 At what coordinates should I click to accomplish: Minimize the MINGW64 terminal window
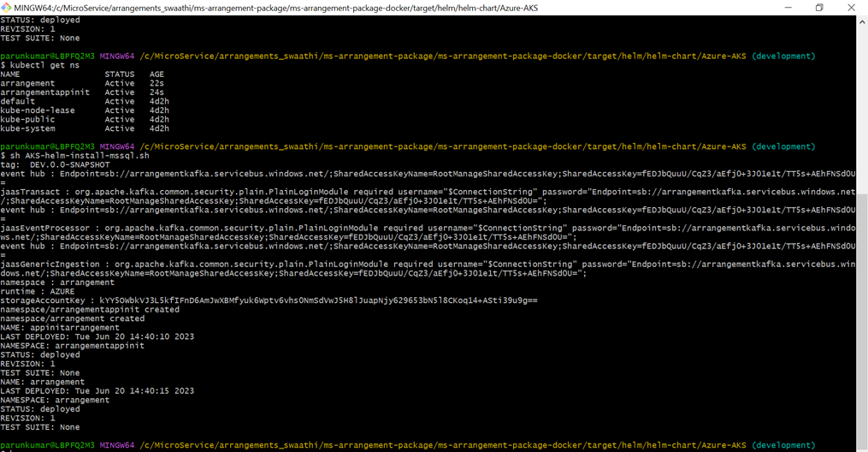[787, 8]
